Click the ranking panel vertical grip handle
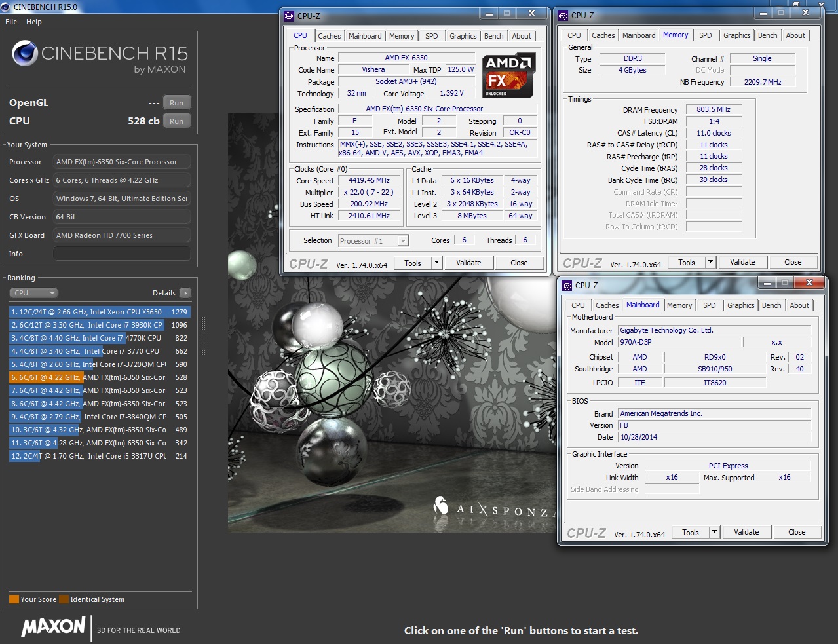The height and width of the screenshot is (644, 838). (203, 336)
